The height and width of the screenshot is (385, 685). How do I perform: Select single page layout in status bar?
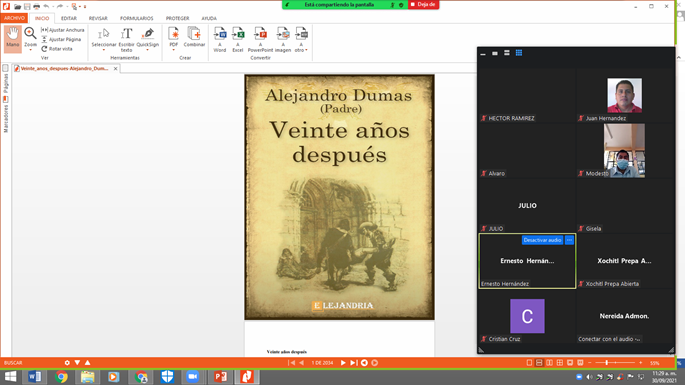click(x=529, y=363)
